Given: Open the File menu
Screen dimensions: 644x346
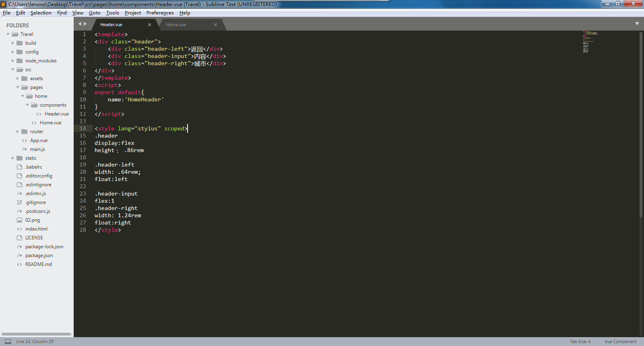Looking at the screenshot, I should (6, 13).
